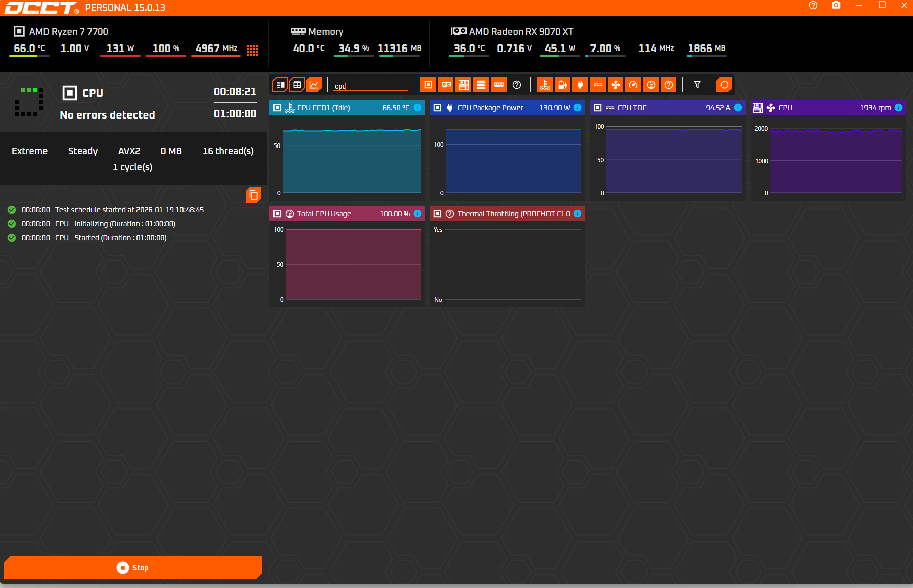Click the '1 cycle(s)' setting label
This screenshot has width=913, height=588.
pyautogui.click(x=132, y=167)
